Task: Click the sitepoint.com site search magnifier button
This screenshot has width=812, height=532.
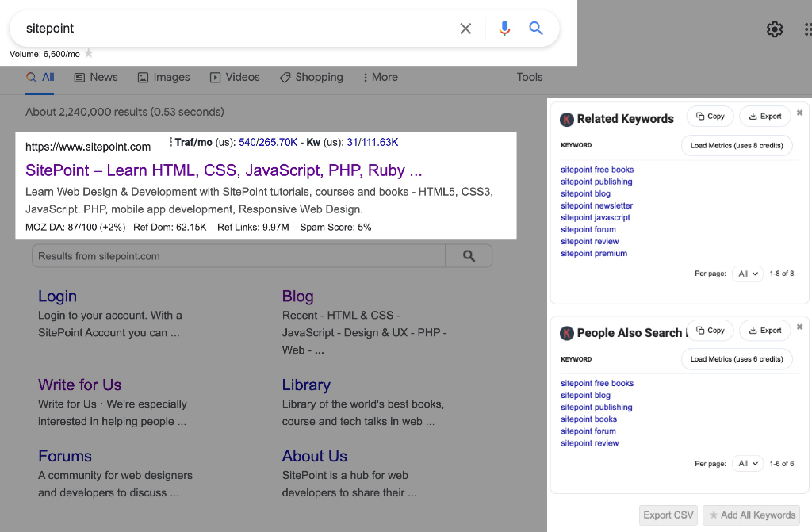Action: pos(469,256)
